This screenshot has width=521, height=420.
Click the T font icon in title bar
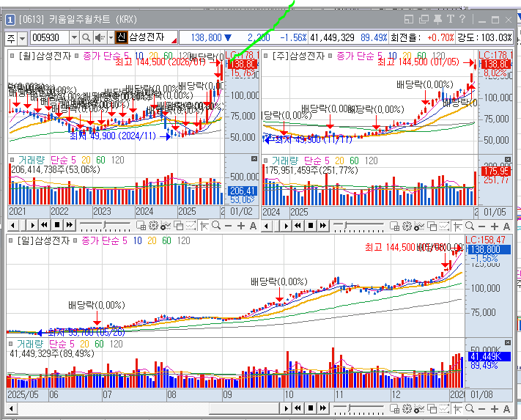(x=451, y=19)
